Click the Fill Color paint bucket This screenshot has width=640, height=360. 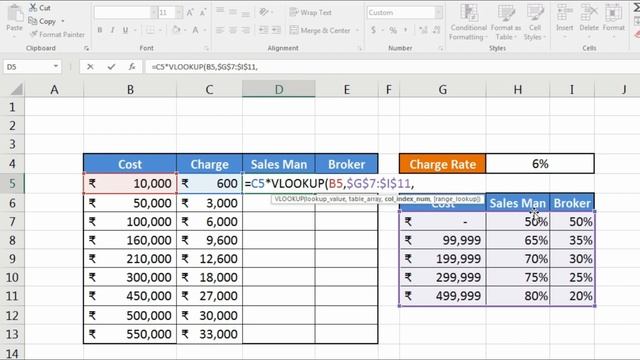click(x=176, y=30)
